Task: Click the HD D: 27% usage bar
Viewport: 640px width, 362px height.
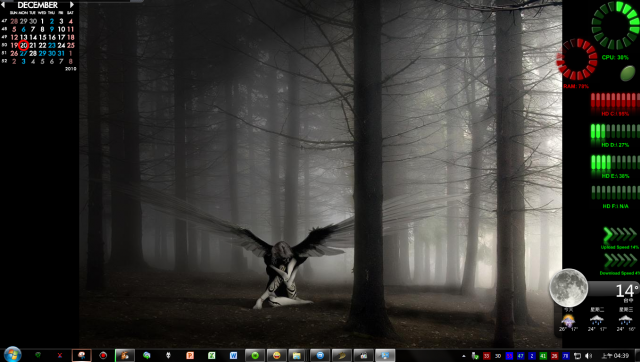Action: (x=615, y=132)
